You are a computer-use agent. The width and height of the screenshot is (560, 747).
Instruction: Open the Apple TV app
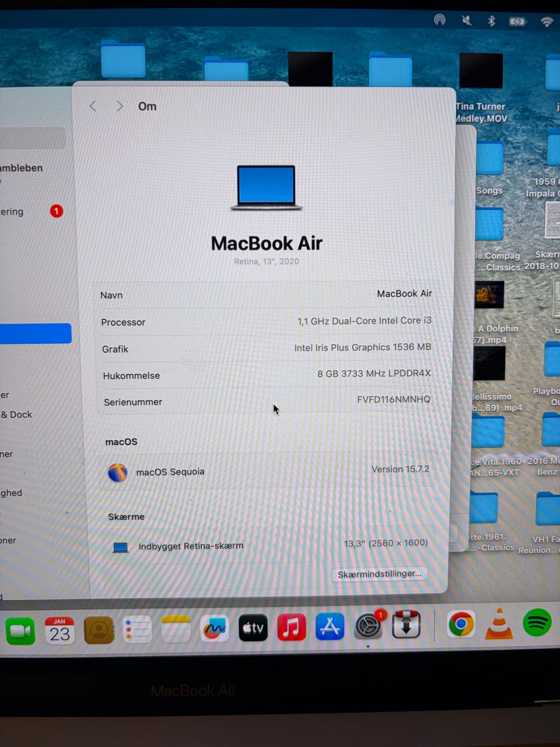[253, 628]
